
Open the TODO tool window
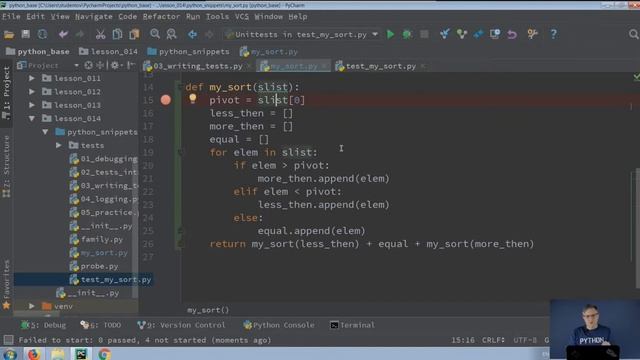tap(101, 325)
